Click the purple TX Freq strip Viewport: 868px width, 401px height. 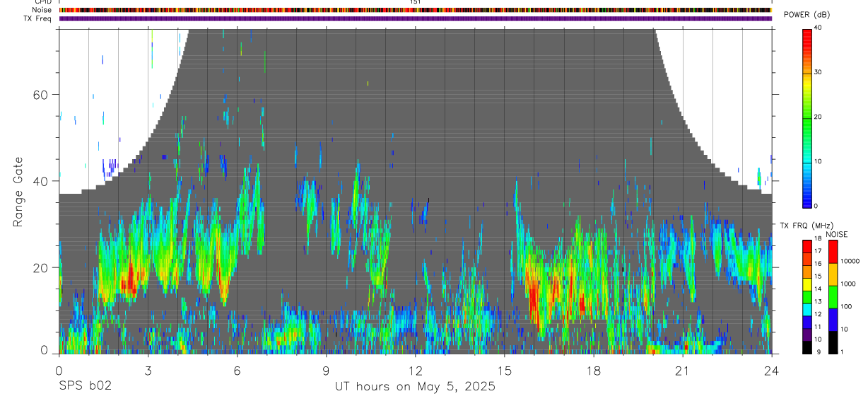click(x=416, y=18)
